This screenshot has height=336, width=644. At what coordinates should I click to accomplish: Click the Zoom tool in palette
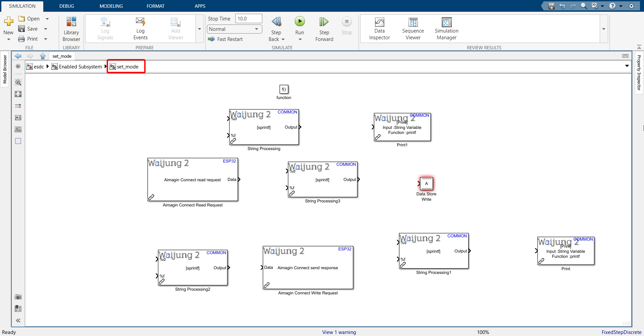coord(18,82)
